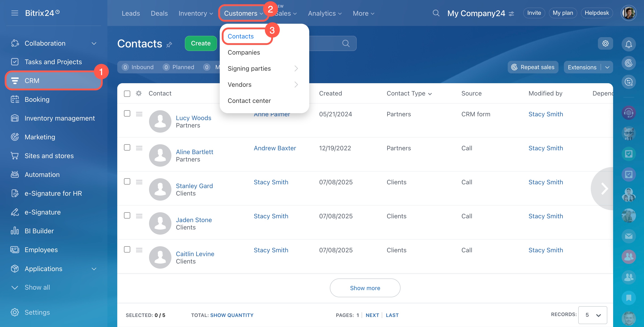644x327 pixels.
Task: Expand the Collaboration sidebar section
Action: pos(94,43)
